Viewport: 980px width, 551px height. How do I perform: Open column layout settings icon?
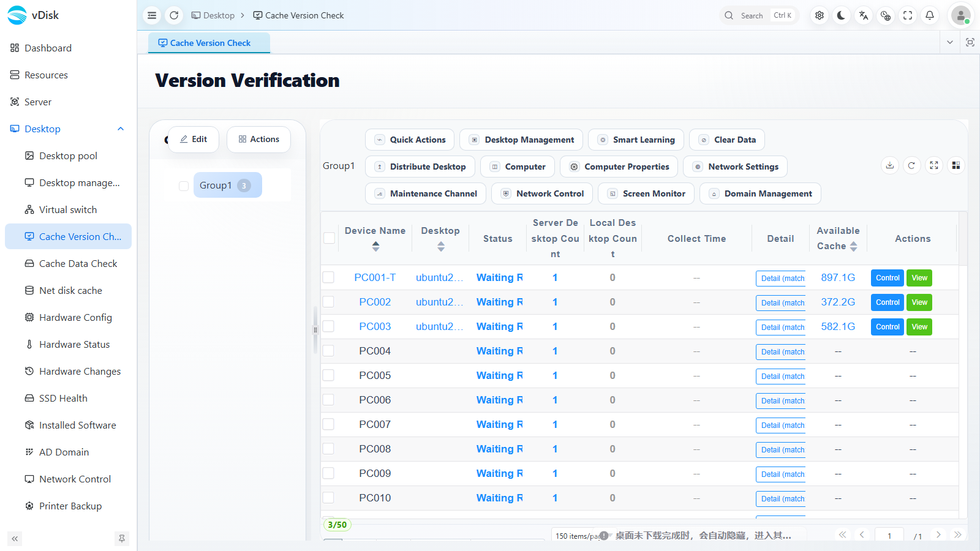coord(956,165)
